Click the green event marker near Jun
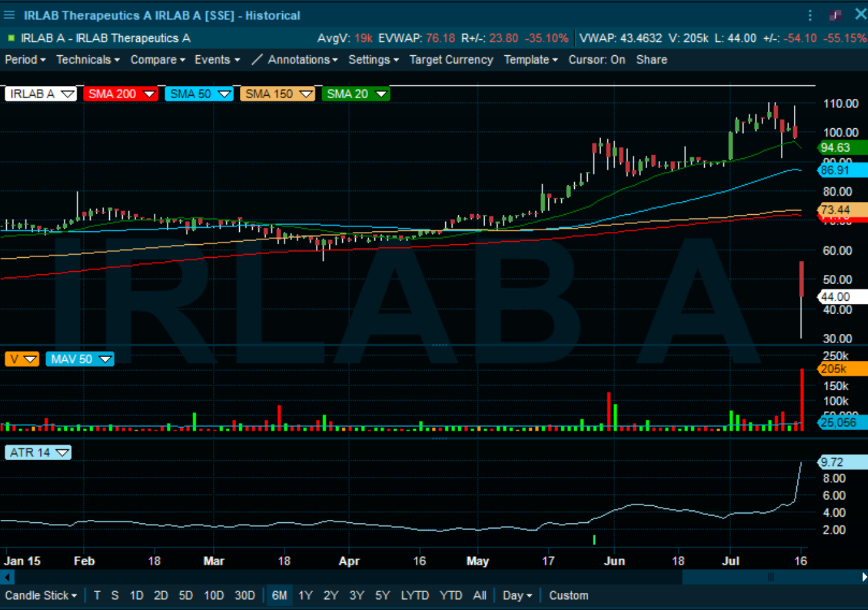The height and width of the screenshot is (610, 868). [x=594, y=539]
